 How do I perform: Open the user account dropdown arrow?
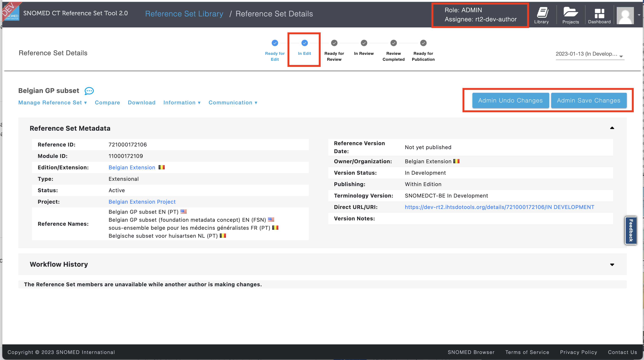[639, 15]
